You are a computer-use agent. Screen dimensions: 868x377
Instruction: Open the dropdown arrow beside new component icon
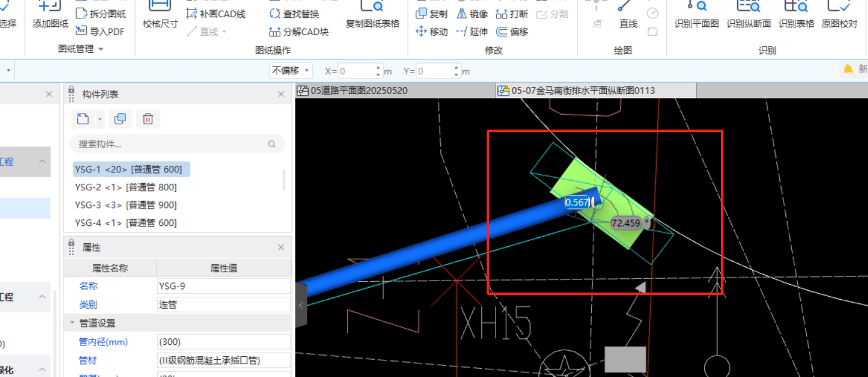[100, 120]
